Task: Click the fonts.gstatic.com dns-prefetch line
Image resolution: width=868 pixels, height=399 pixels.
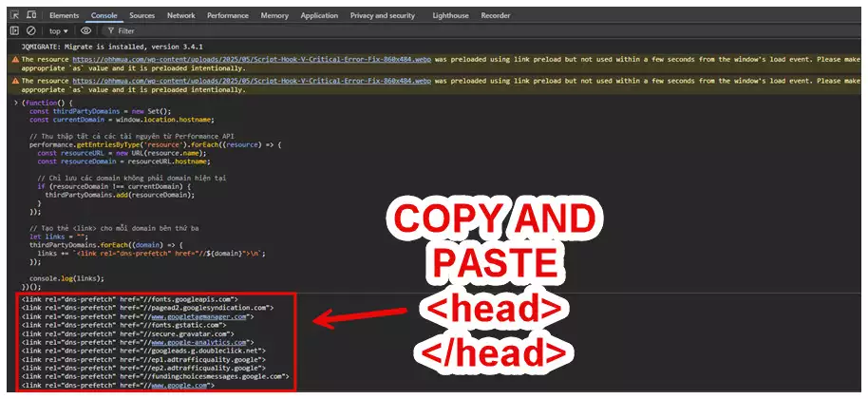Action: click(x=124, y=326)
